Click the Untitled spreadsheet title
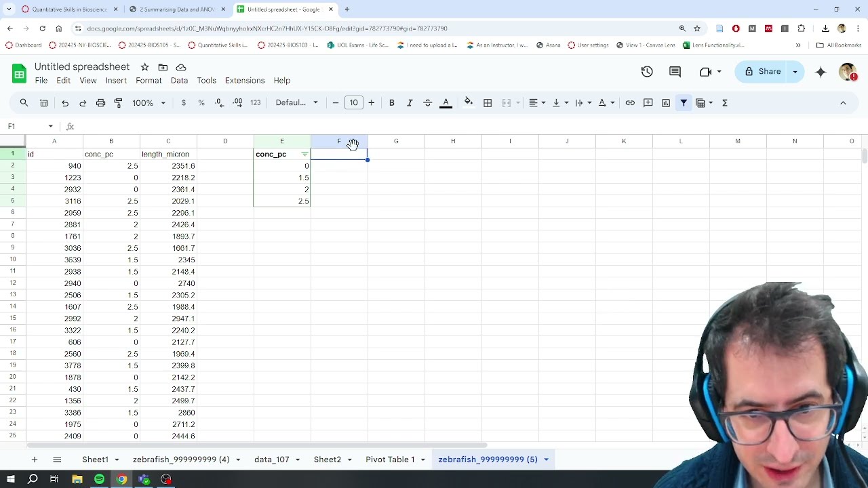 (82, 67)
